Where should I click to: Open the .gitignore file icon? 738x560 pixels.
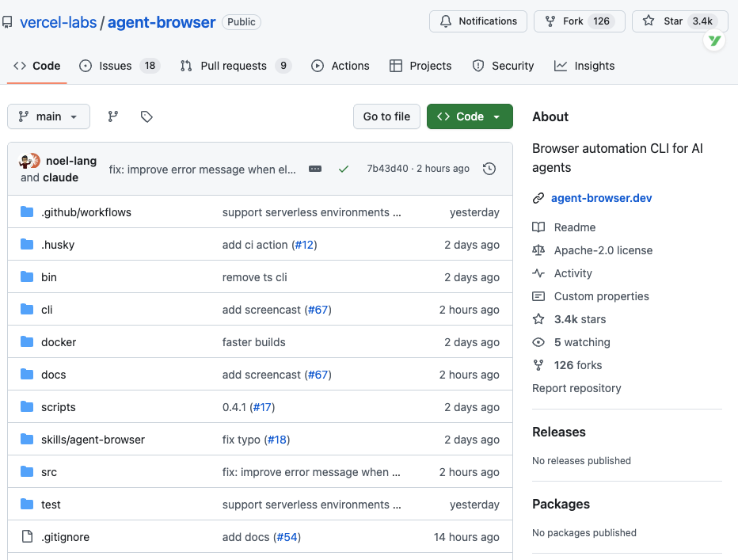(27, 536)
